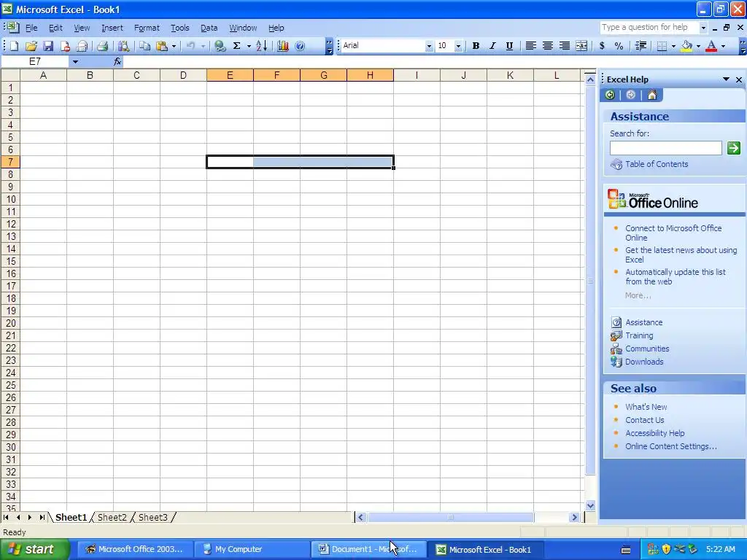747x560 pixels.
Task: Switch to the Sheet3 tab
Action: (153, 517)
